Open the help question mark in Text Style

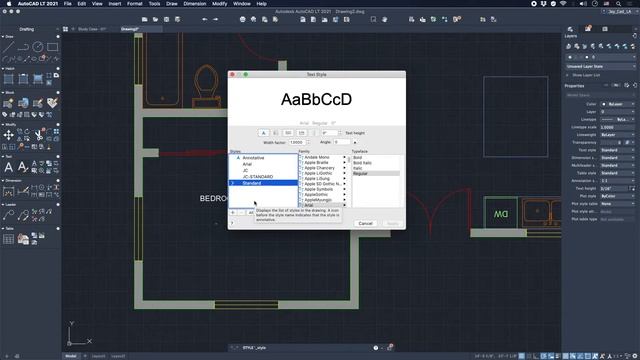232,223
